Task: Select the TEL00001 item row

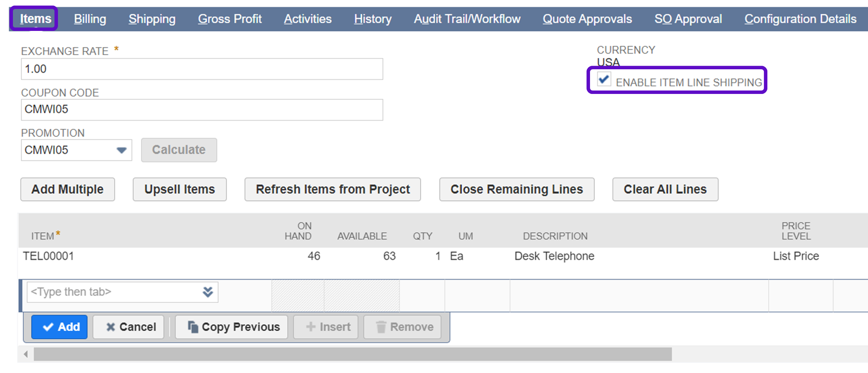Action: tap(49, 256)
